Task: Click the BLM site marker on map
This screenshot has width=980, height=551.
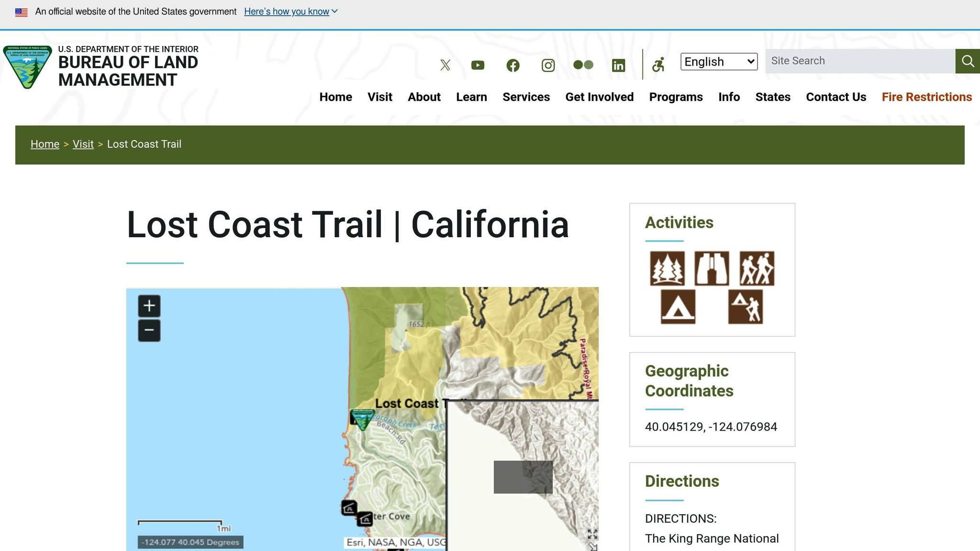Action: [362, 419]
